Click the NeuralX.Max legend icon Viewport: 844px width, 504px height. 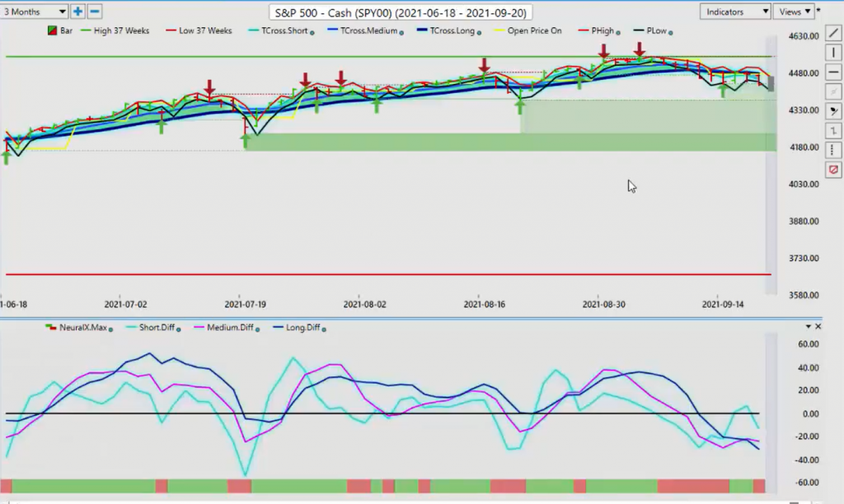coord(51,327)
